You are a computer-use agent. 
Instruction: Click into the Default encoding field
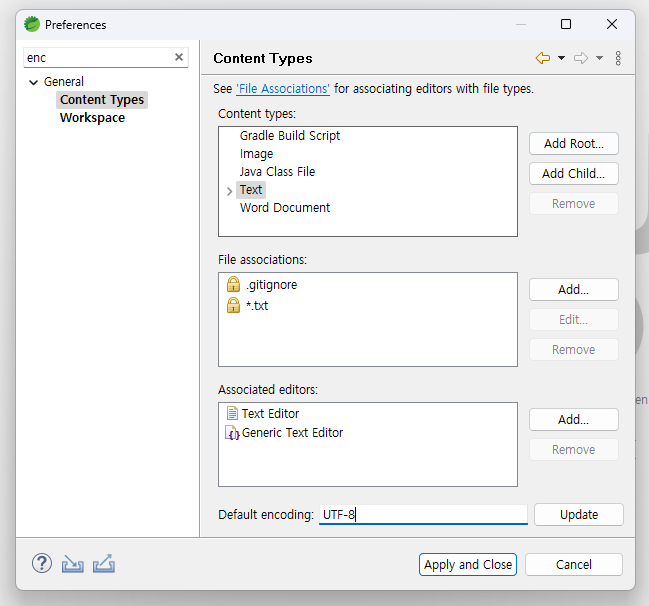tap(422, 515)
